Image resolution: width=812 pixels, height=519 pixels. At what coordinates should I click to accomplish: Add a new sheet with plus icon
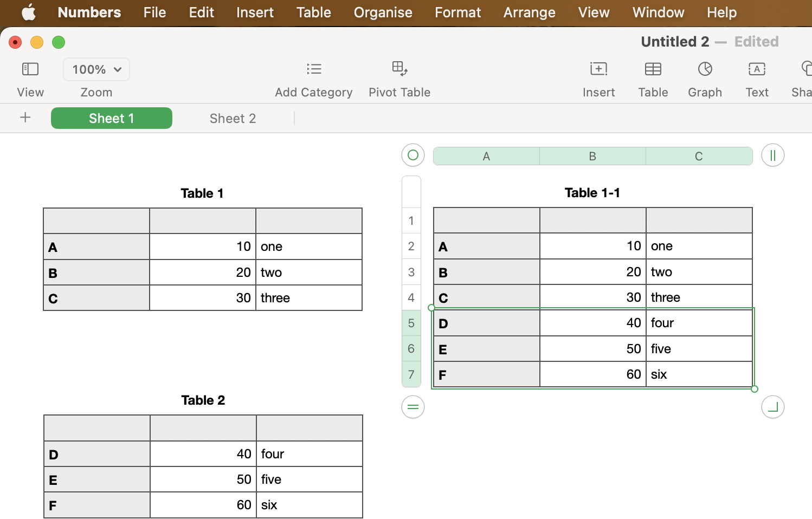tap(25, 118)
